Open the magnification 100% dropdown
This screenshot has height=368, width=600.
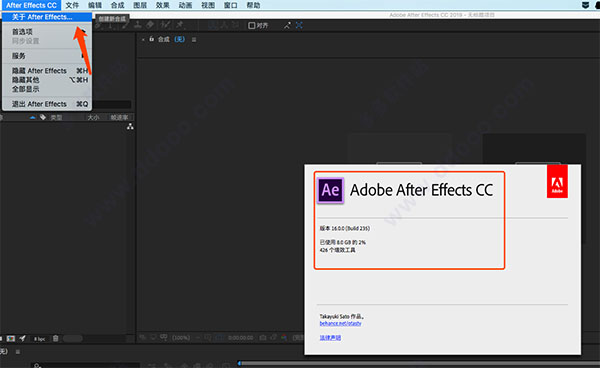[181, 338]
